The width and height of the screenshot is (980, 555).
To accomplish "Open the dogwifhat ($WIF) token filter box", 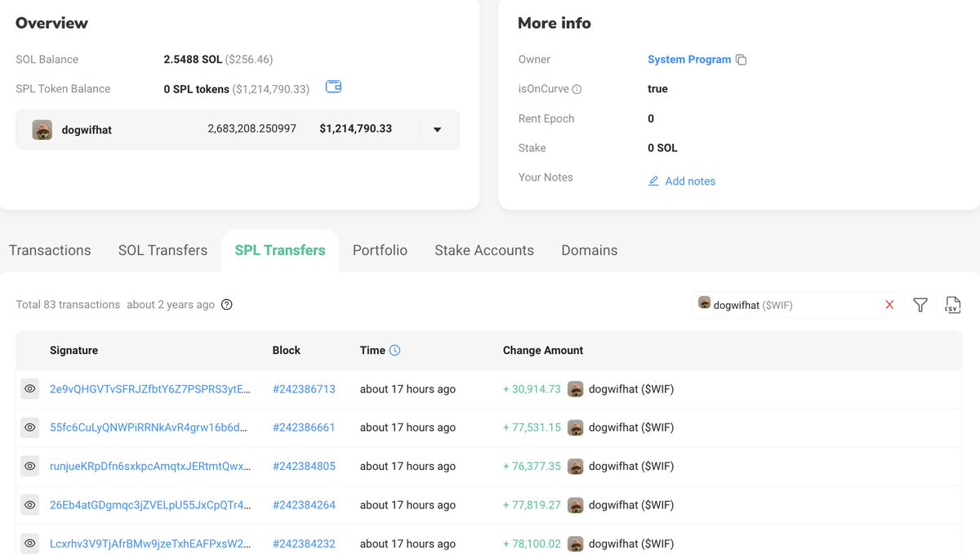I will (x=797, y=305).
